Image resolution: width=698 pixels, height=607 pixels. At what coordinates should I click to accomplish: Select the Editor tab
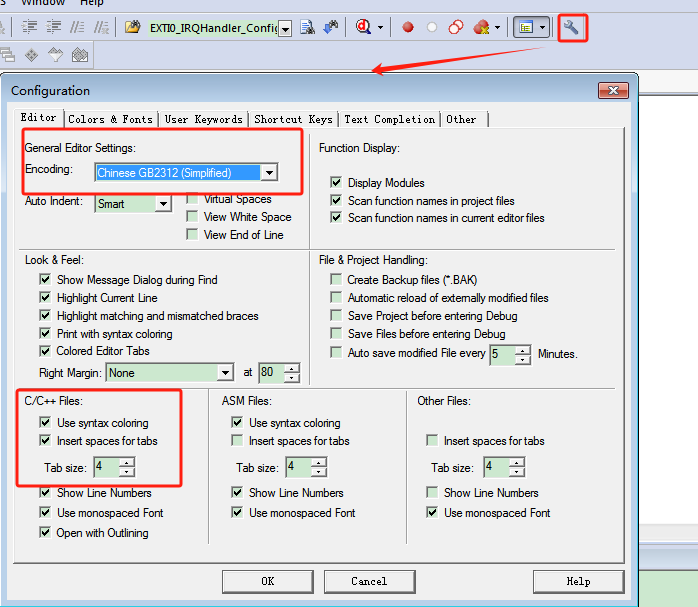coord(38,117)
